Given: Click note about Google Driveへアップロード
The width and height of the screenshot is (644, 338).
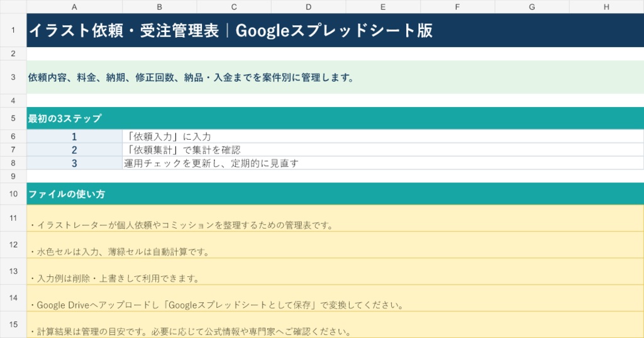Looking at the screenshot, I should pyautogui.click(x=335, y=298).
